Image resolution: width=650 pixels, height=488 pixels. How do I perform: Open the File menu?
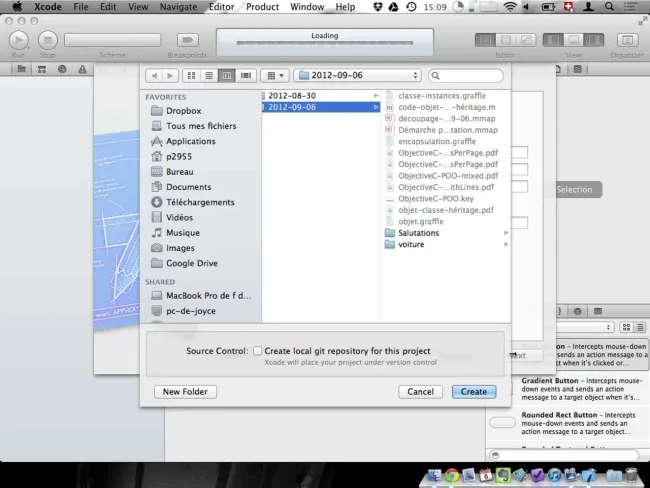pyautogui.click(x=80, y=7)
